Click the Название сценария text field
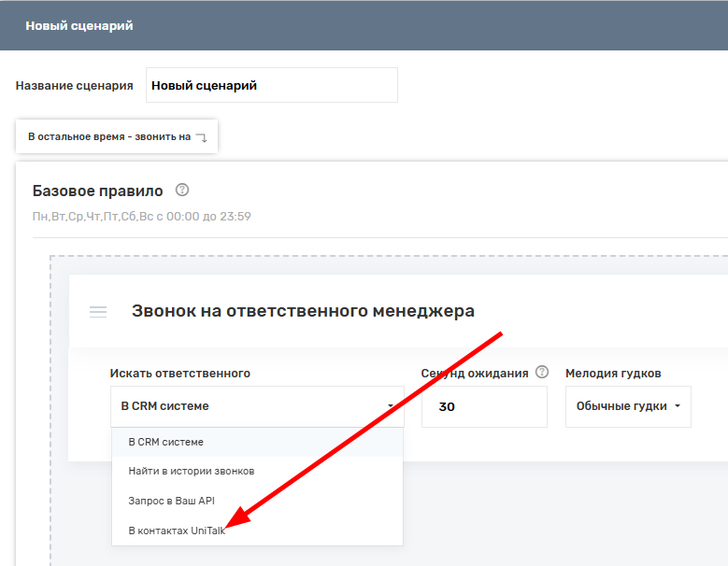This screenshot has height=566, width=728. [271, 85]
